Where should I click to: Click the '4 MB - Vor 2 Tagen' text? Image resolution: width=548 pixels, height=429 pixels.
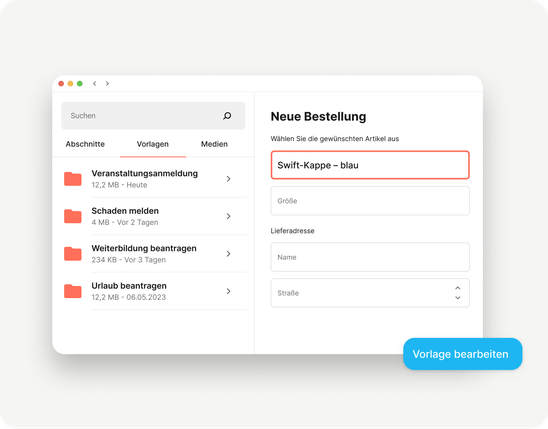pos(125,223)
